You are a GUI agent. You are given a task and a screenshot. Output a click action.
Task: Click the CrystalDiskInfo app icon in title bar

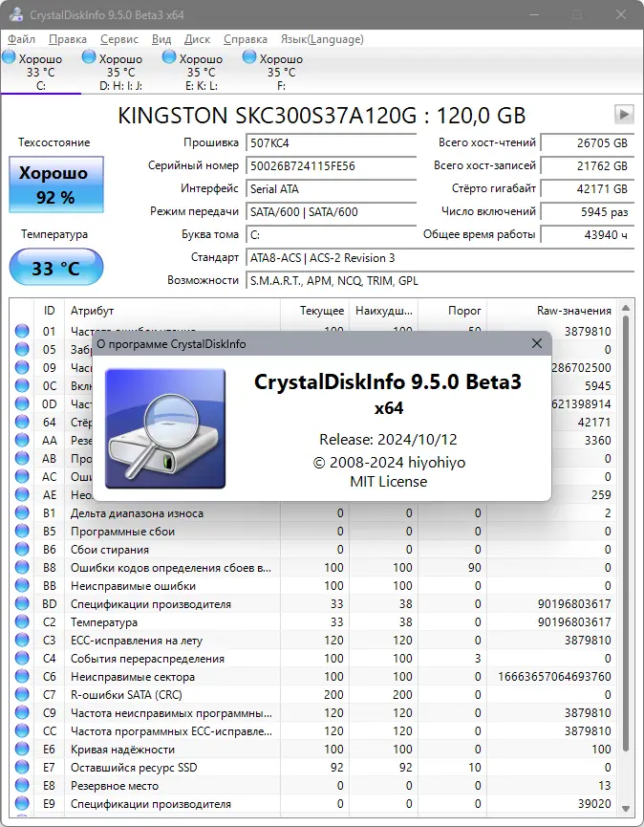click(16, 14)
